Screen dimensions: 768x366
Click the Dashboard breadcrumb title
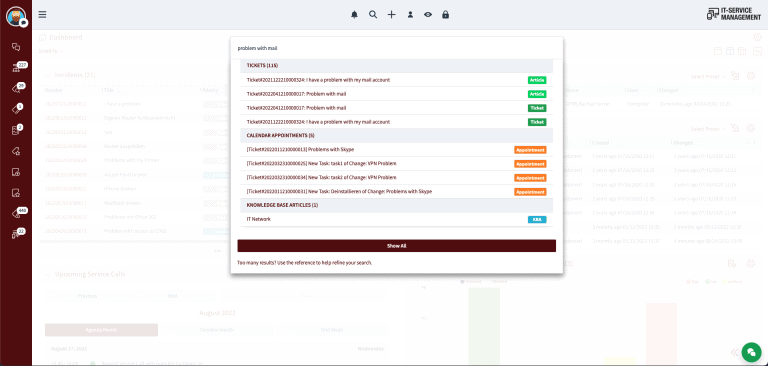click(x=66, y=37)
